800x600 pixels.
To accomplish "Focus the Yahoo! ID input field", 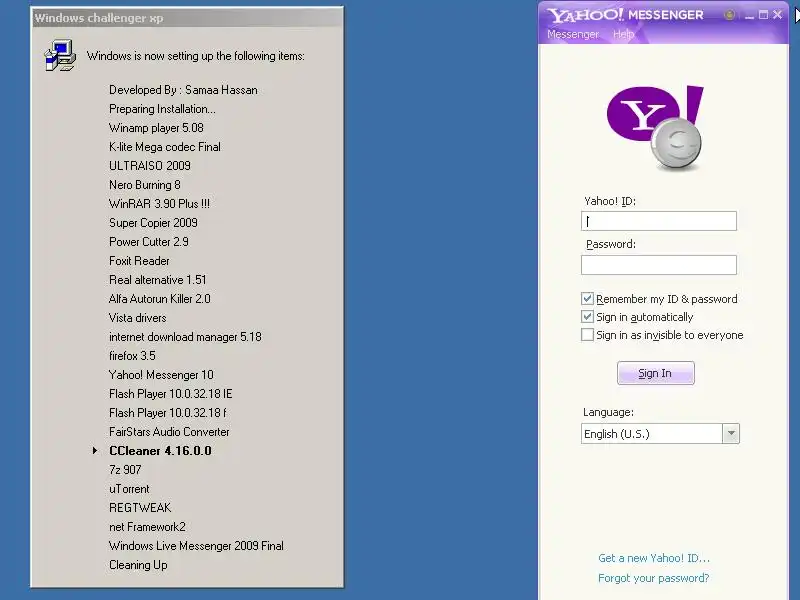I will tap(659, 221).
